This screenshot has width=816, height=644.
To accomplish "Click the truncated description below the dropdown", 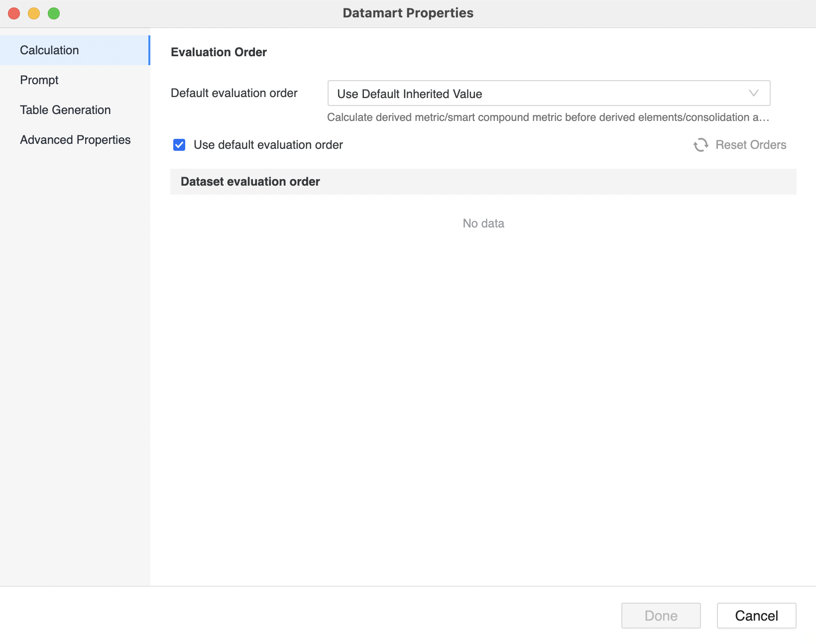I will click(x=548, y=117).
